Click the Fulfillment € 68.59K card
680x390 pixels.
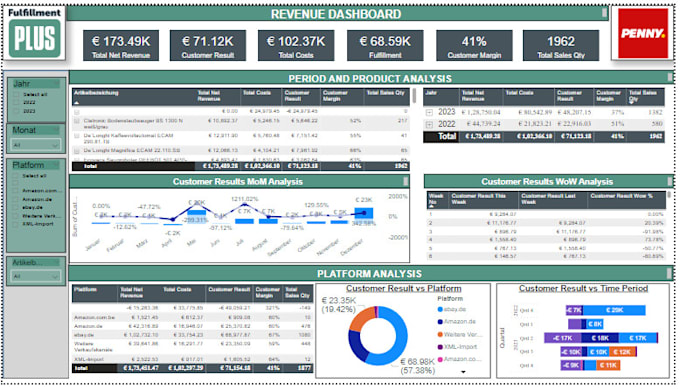[x=385, y=45]
